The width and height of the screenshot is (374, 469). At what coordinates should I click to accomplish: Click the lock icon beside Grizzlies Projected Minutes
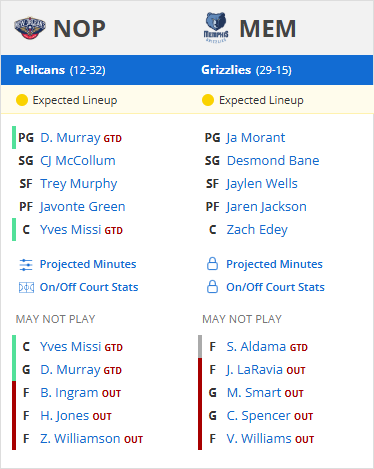(212, 264)
